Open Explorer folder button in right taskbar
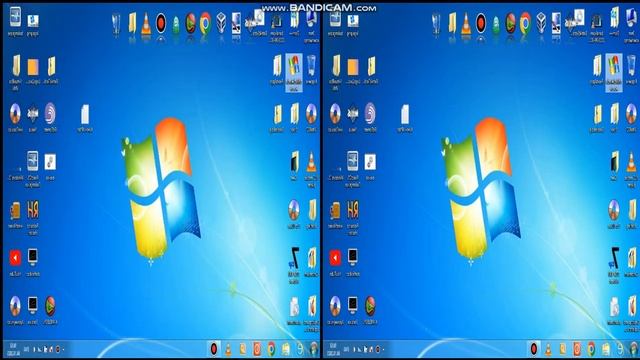The image size is (640, 360). (606, 349)
